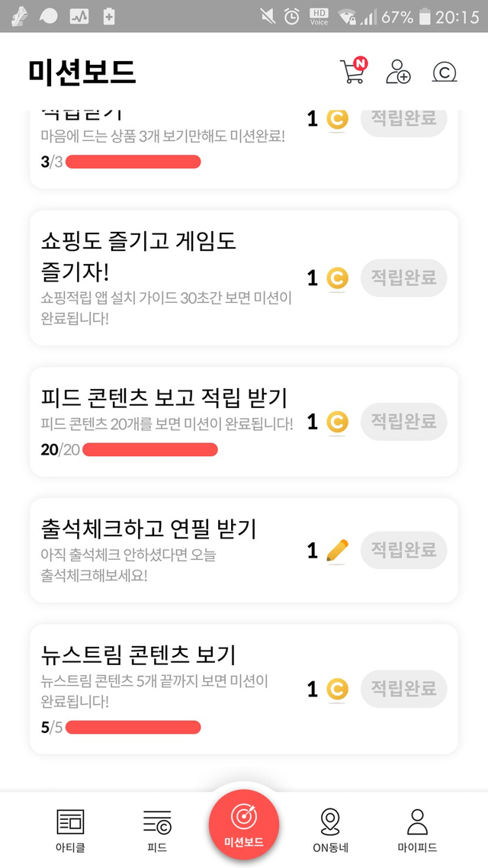This screenshot has height=868, width=488.
Task: Open the 출석체크하고 연필 받기 mission title
Action: [149, 528]
